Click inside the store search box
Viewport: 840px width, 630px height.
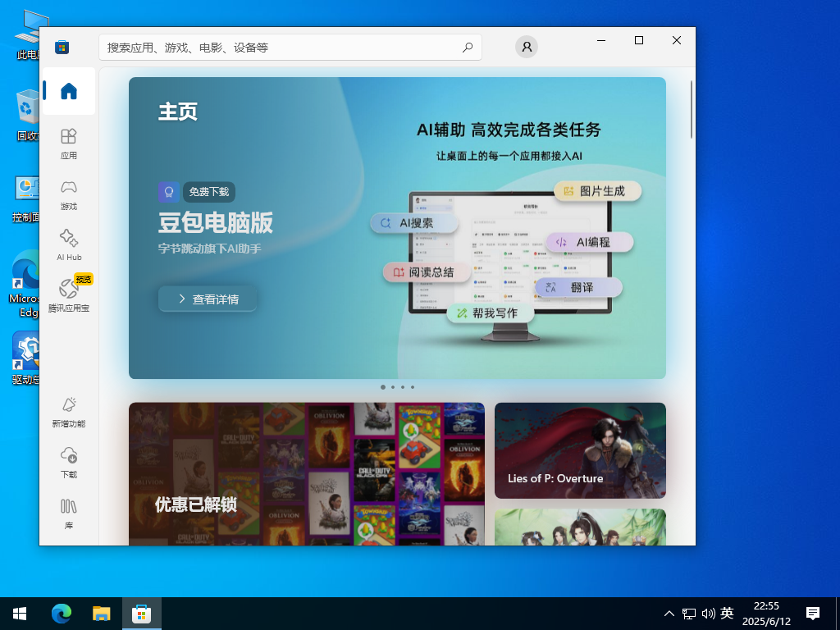[290, 48]
